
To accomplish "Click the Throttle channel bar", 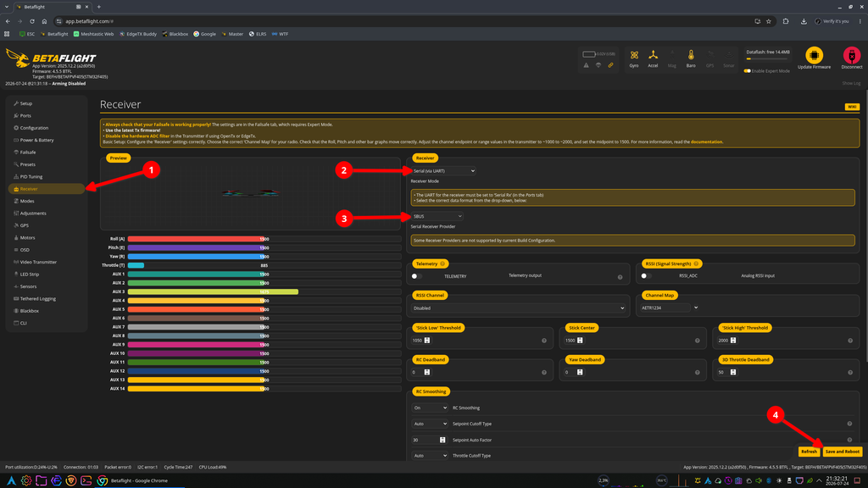I will 264,265.
